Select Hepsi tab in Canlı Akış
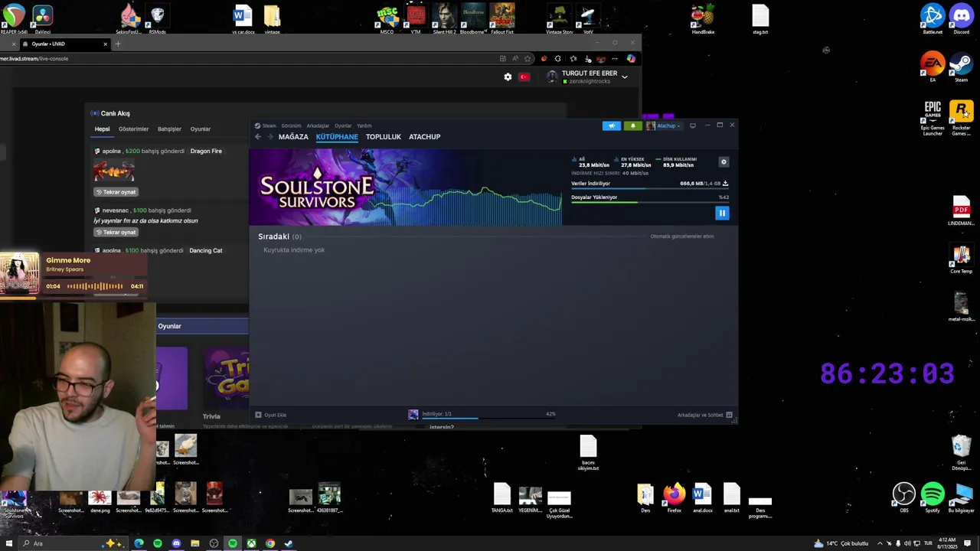Viewport: 980px width, 551px height. [102, 129]
